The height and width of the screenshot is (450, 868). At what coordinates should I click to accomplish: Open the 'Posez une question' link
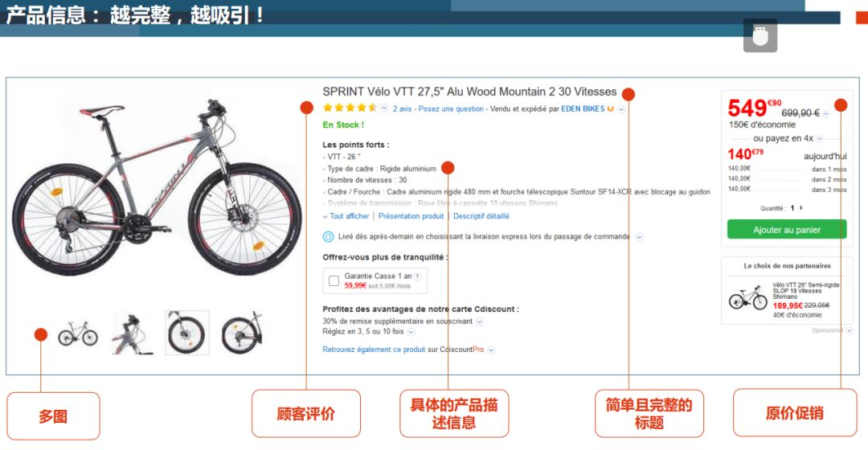point(451,109)
